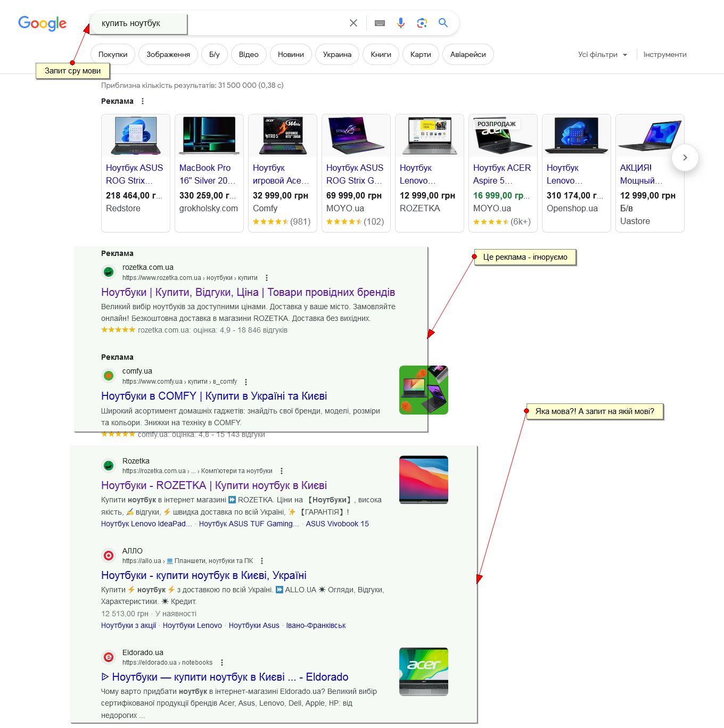Open Ноутбуки - ROZETKA organic result
This screenshot has height=728, width=724.
click(x=214, y=485)
